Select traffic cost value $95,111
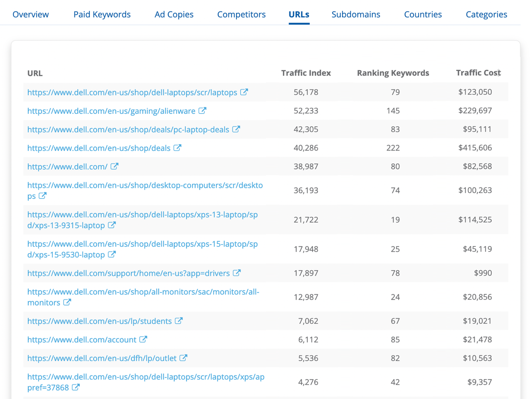The height and width of the screenshot is (399, 532). (x=478, y=129)
